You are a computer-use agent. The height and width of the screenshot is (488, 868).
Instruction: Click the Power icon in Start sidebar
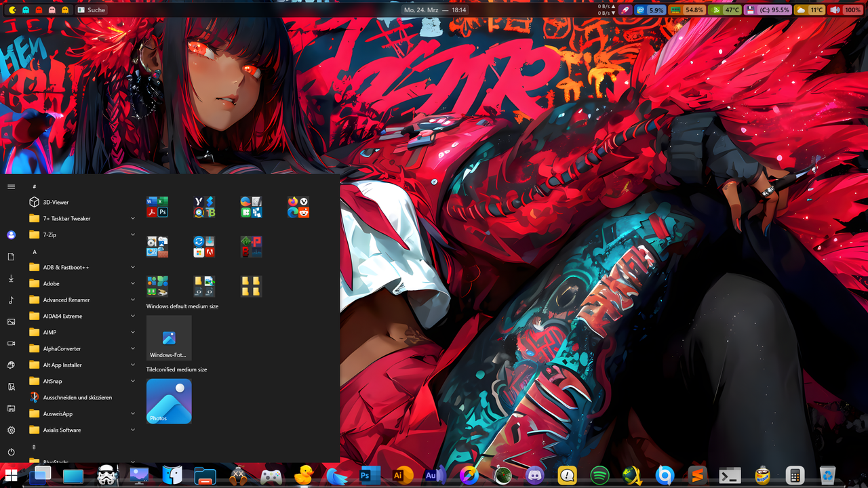coord(11,452)
